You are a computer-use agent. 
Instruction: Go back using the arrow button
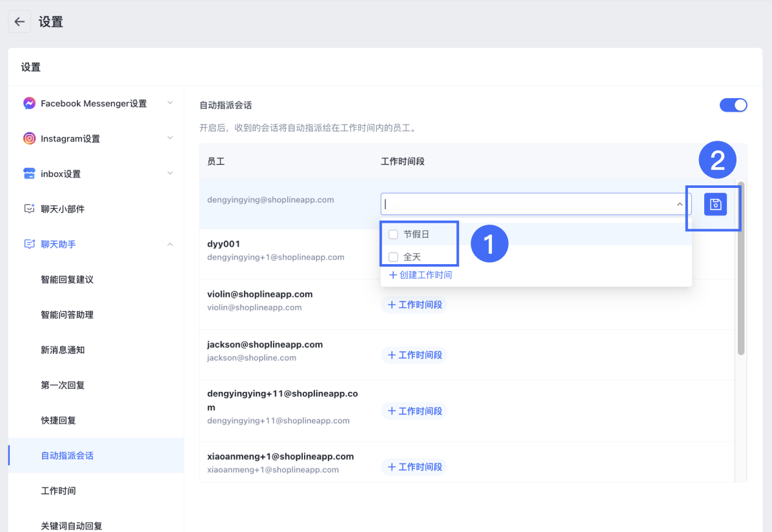[x=20, y=22]
